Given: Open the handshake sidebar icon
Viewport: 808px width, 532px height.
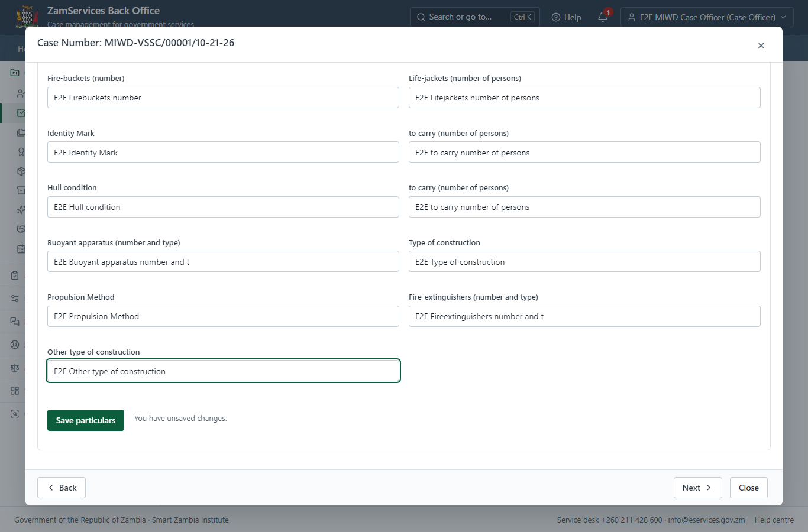Looking at the screenshot, I should 21,229.
